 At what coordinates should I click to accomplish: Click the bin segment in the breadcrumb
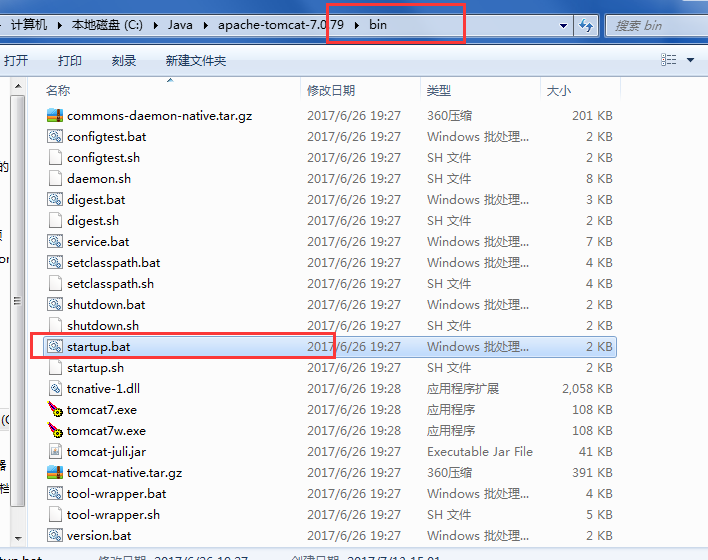(x=378, y=25)
